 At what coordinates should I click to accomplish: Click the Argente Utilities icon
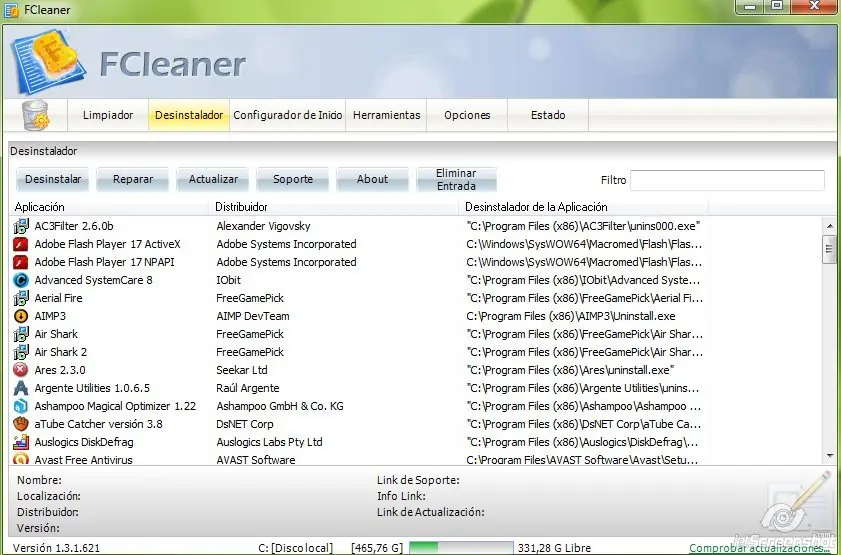[x=21, y=388]
